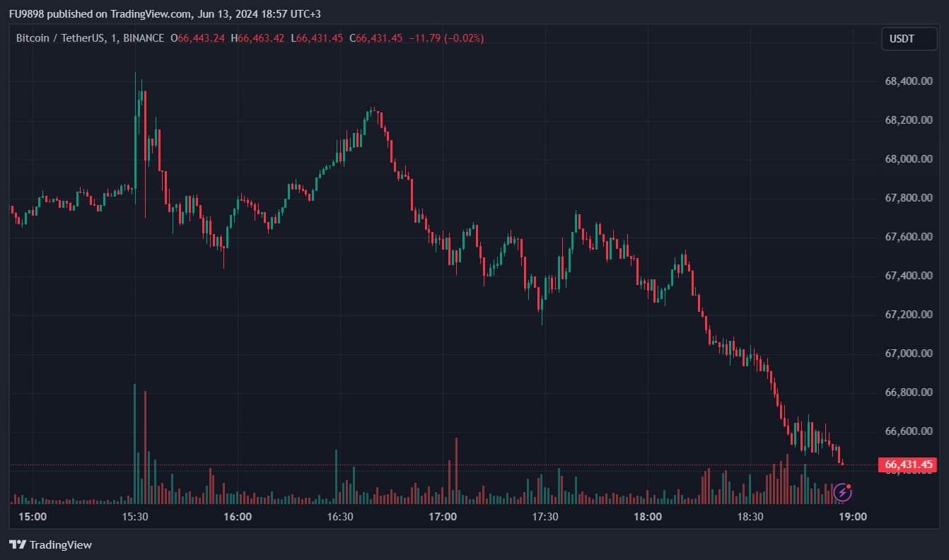The width and height of the screenshot is (949, 560).
Task: Select the 16:30 time axis label
Action: click(x=340, y=517)
